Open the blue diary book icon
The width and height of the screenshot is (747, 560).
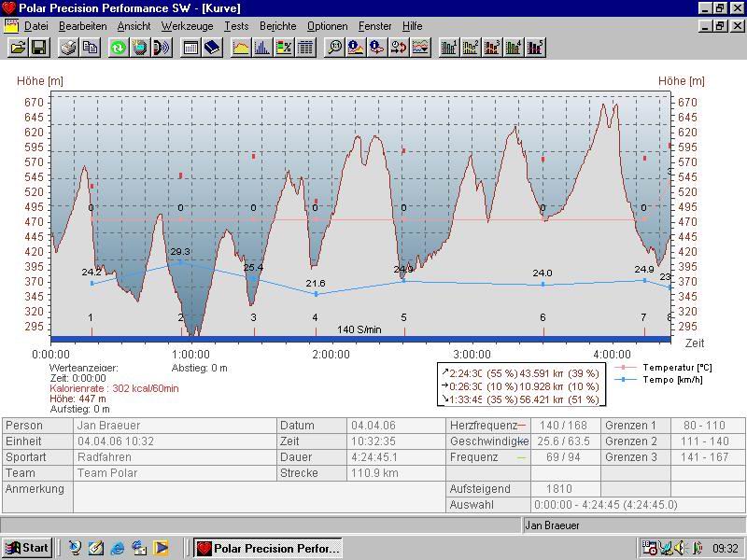click(212, 47)
